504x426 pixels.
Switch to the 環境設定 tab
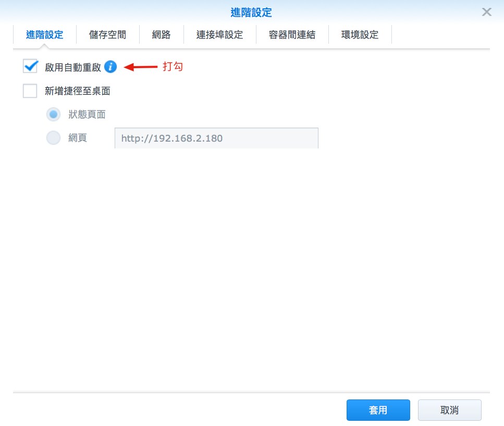click(x=361, y=35)
